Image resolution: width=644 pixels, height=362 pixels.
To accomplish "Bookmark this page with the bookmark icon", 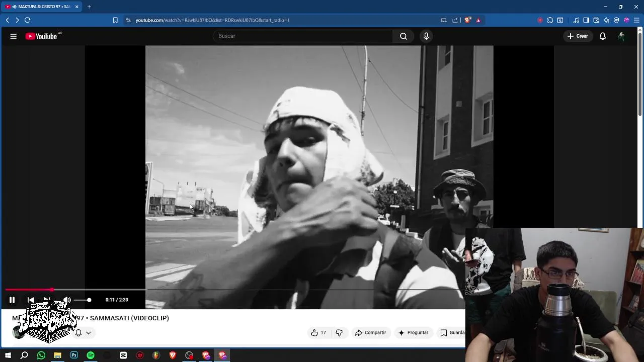I will [115, 20].
